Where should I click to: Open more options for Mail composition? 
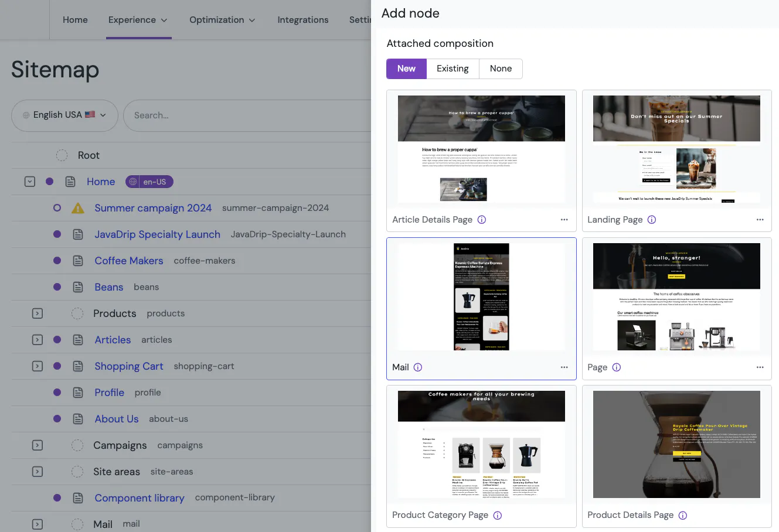(564, 367)
